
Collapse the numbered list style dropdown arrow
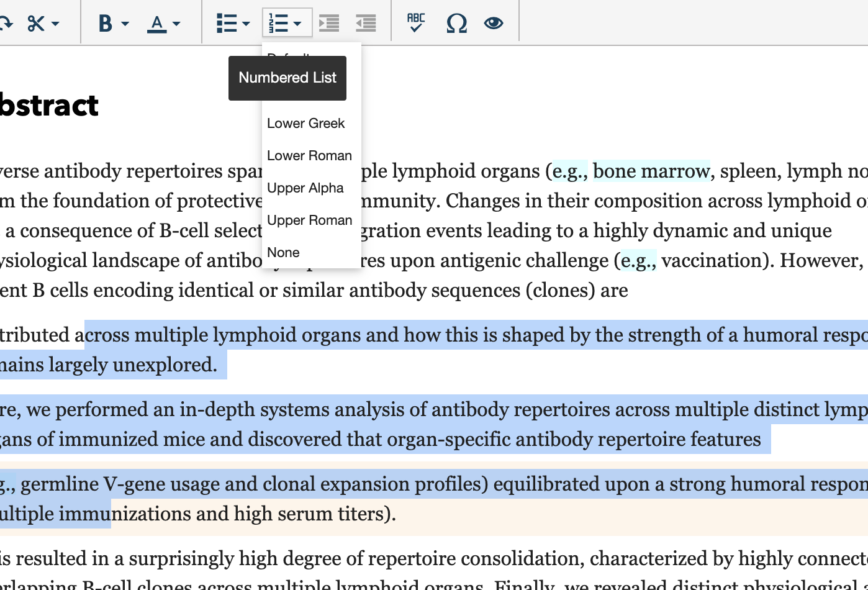coord(297,24)
